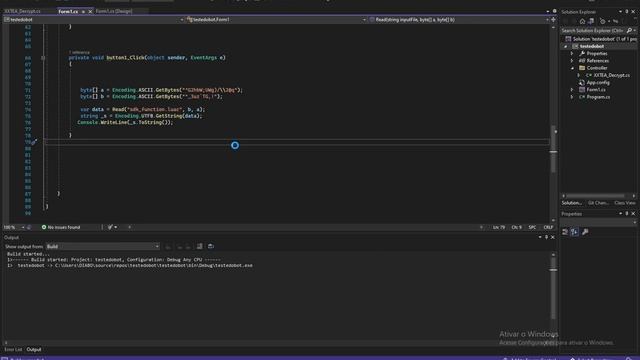Click the split editor icon

point(553,20)
